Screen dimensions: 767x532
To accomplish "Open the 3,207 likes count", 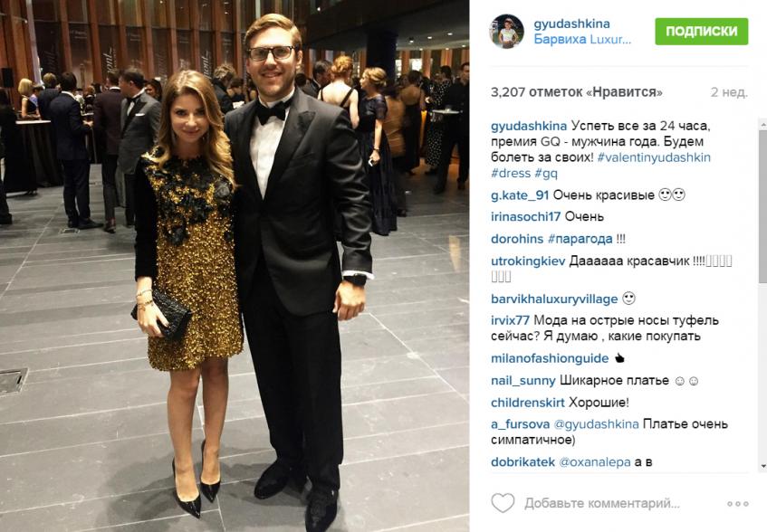I will click(x=577, y=92).
